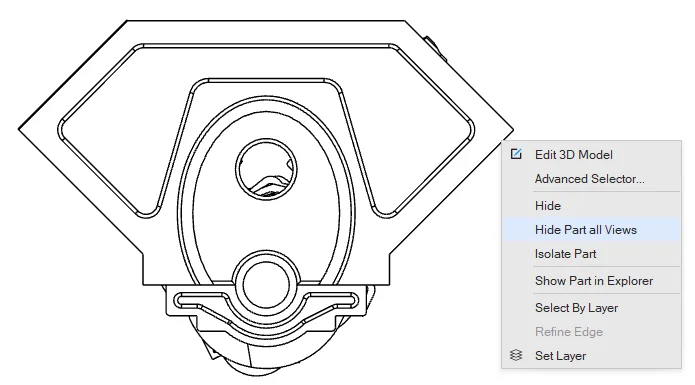Select Hide Part all Views
This screenshot has width=695, height=385.
coord(591,229)
